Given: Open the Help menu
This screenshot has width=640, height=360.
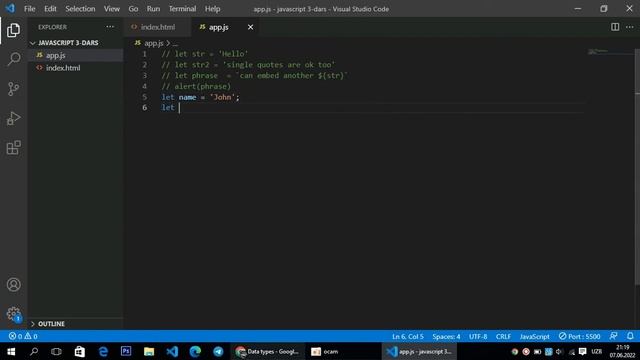Looking at the screenshot, I should pos(212,9).
